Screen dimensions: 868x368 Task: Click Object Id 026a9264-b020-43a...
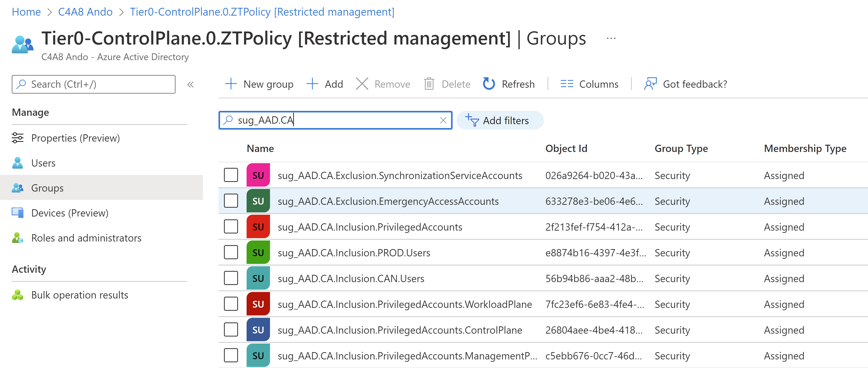pyautogui.click(x=594, y=175)
